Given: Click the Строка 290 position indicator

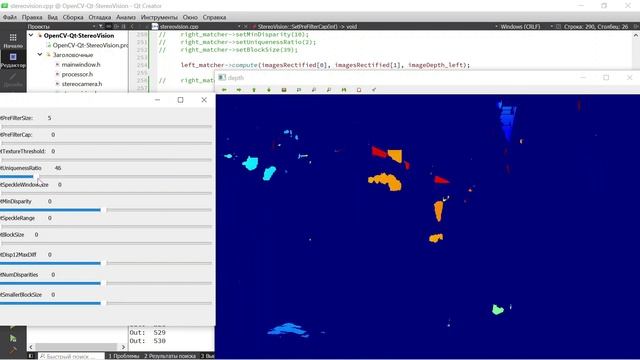Looking at the screenshot, I should tap(596, 27).
